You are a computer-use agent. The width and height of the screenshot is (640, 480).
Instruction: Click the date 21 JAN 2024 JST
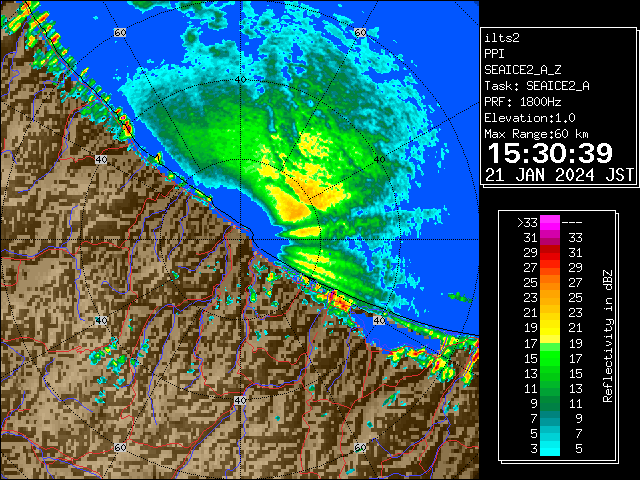click(560, 175)
